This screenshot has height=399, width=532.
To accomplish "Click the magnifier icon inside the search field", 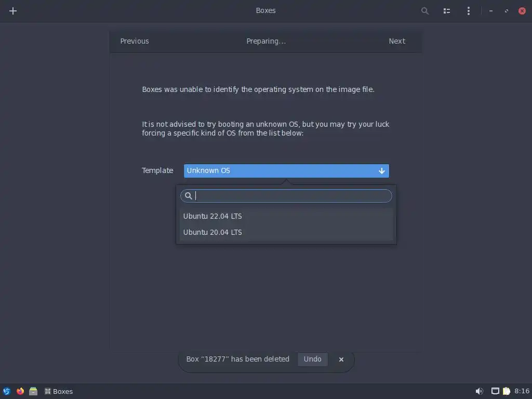I will tap(189, 196).
